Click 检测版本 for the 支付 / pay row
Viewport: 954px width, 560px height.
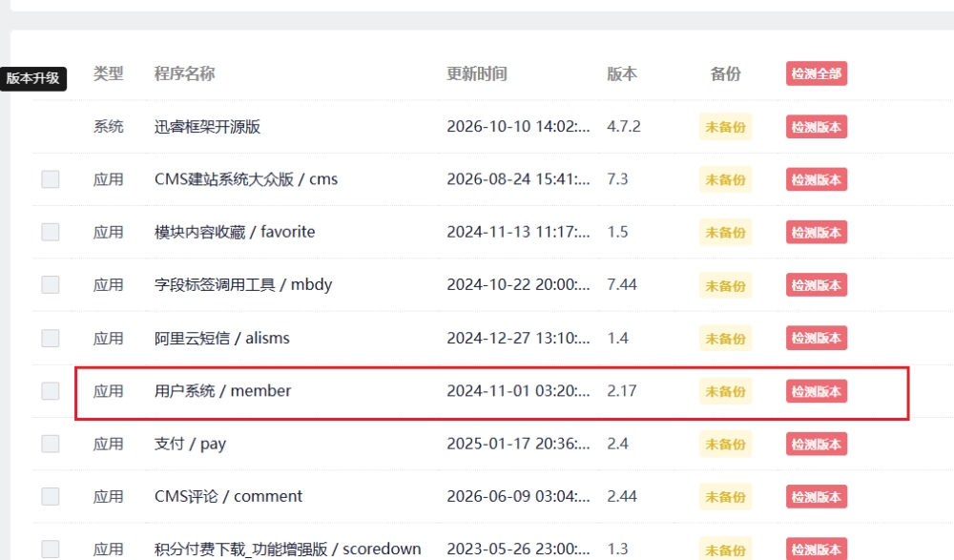(x=817, y=445)
